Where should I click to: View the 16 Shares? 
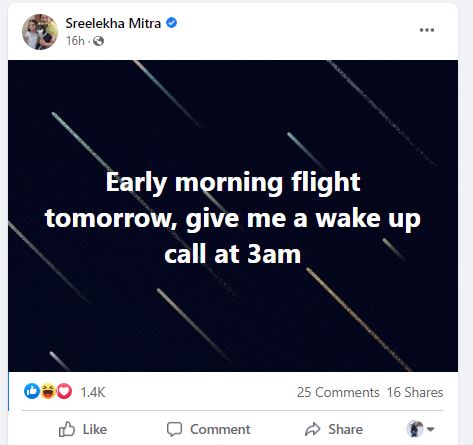[415, 392]
